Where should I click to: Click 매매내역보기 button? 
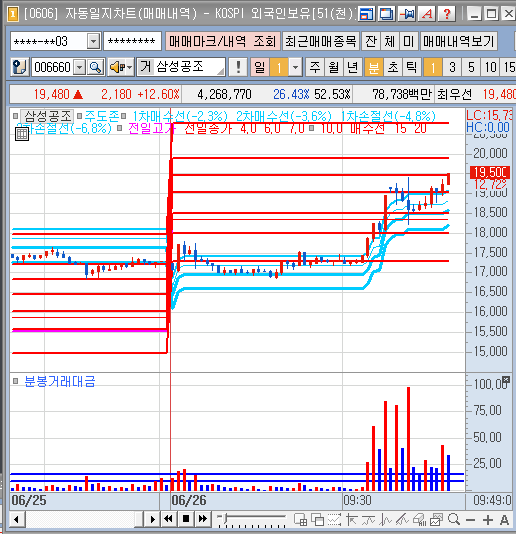tap(458, 41)
